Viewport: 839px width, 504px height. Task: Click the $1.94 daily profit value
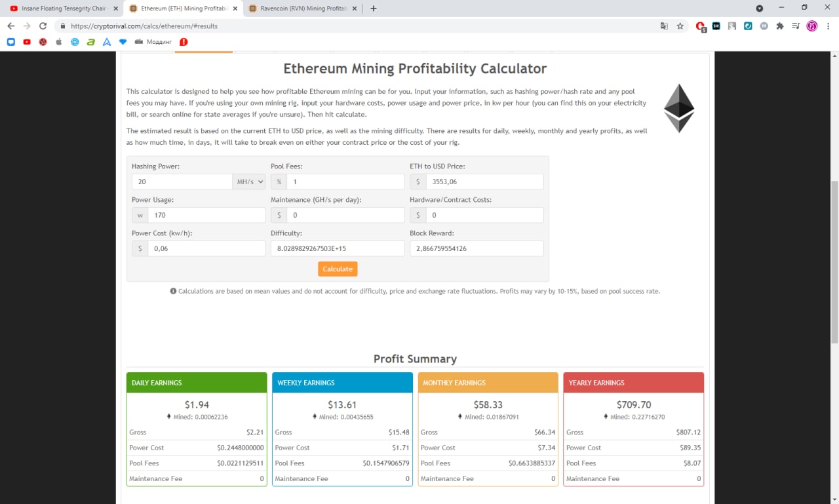tap(197, 404)
